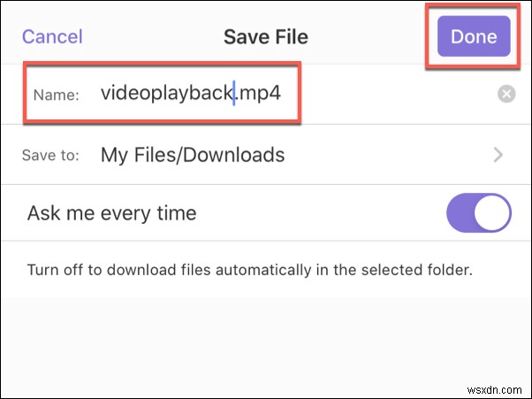The width and height of the screenshot is (532, 399).
Task: Confirm saving with the Done button
Action: [x=474, y=36]
